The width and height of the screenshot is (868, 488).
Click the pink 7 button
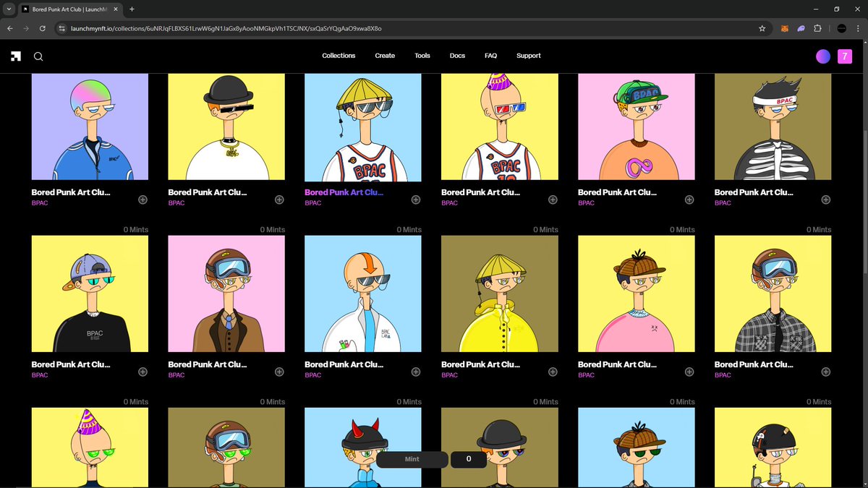[x=845, y=56]
